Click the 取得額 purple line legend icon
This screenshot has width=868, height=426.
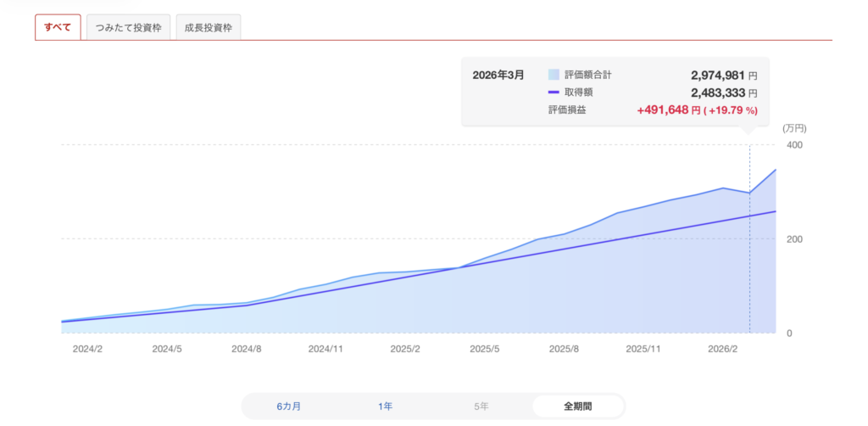pos(554,92)
